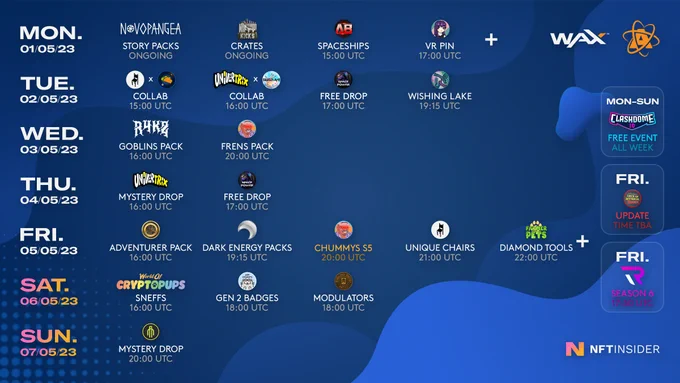Click the "GOBLINS PACK" label
The height and width of the screenshot is (383, 680).
pos(150,146)
